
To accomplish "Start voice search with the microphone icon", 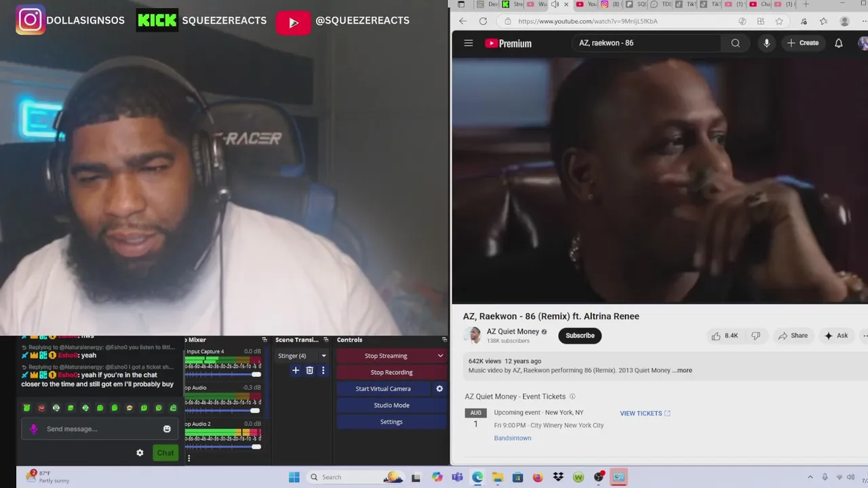I will click(x=766, y=43).
